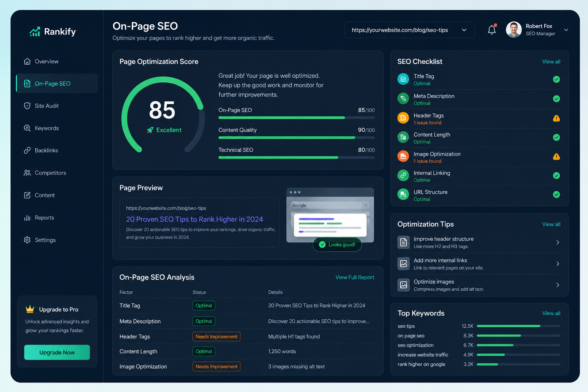Screen dimensions: 588x392
Task: Click the Meta Description Optimal status badge
Action: pyautogui.click(x=204, y=321)
